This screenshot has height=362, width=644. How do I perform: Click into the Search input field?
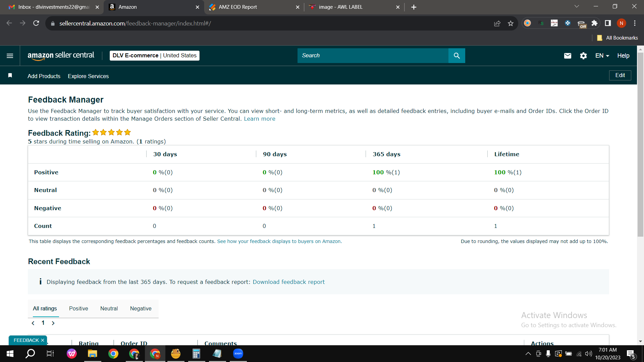[x=373, y=56]
